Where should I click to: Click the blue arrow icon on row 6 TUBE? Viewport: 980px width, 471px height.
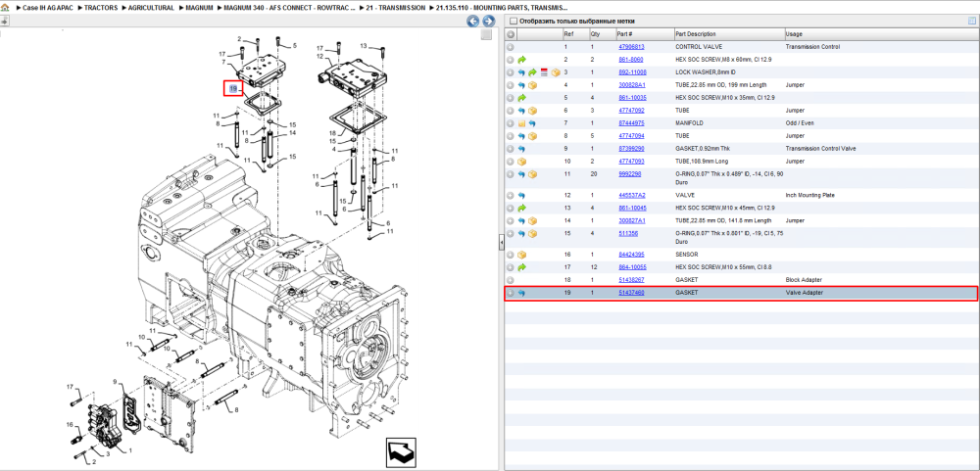pyautogui.click(x=522, y=111)
